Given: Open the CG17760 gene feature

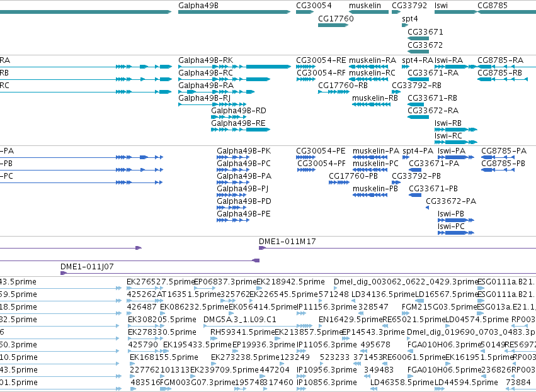Looking at the screenshot, I should [333, 25].
